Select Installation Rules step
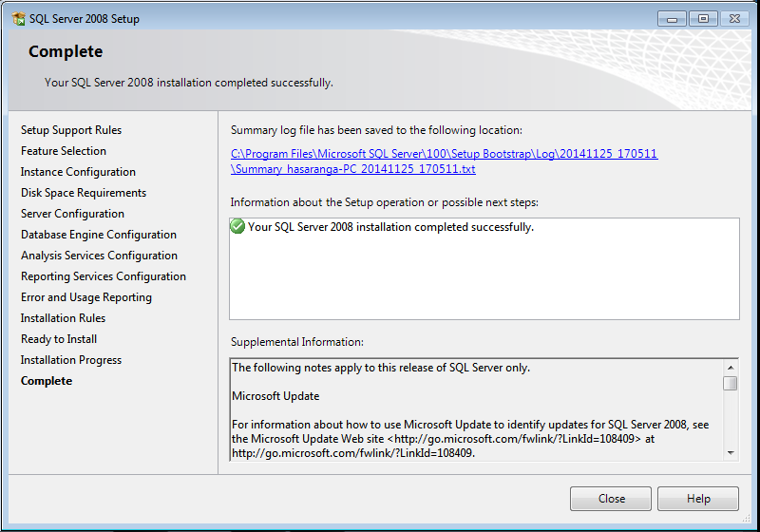 [63, 318]
